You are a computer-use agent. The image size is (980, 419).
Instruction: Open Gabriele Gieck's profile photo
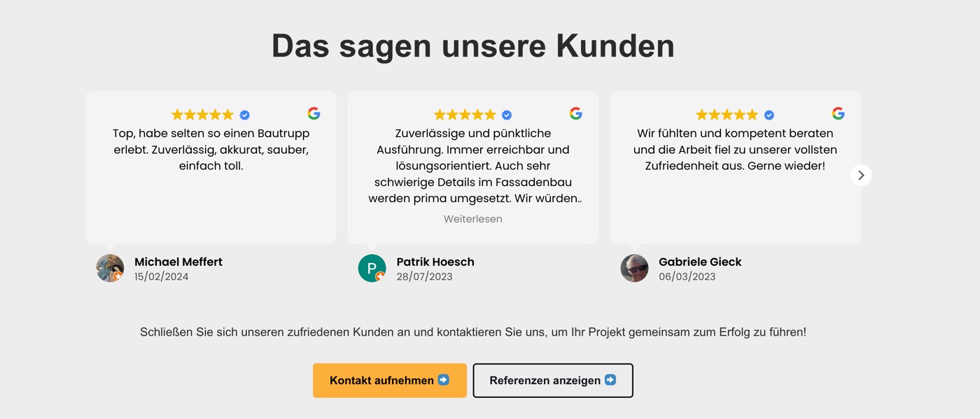click(634, 268)
